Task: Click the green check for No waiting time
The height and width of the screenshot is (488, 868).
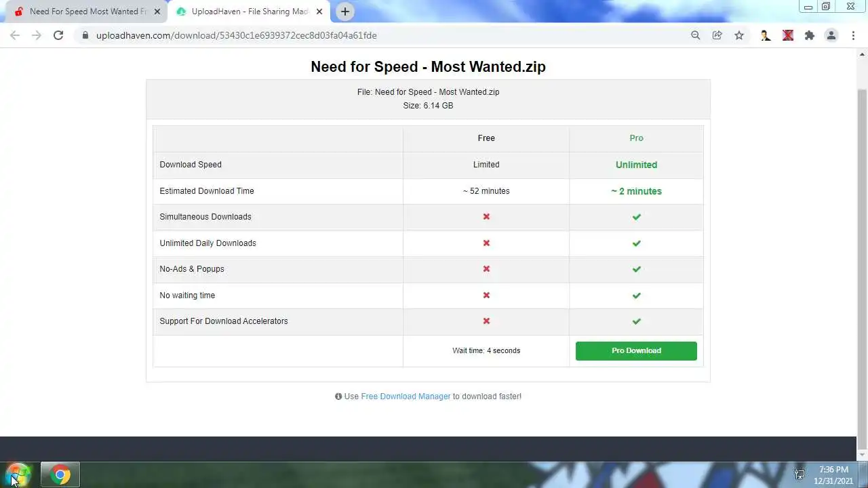Action: pyautogui.click(x=636, y=295)
